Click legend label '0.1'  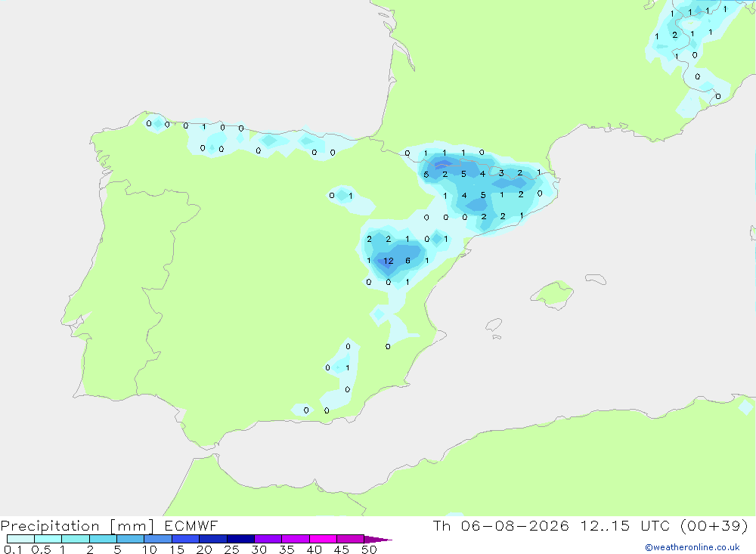13,549
